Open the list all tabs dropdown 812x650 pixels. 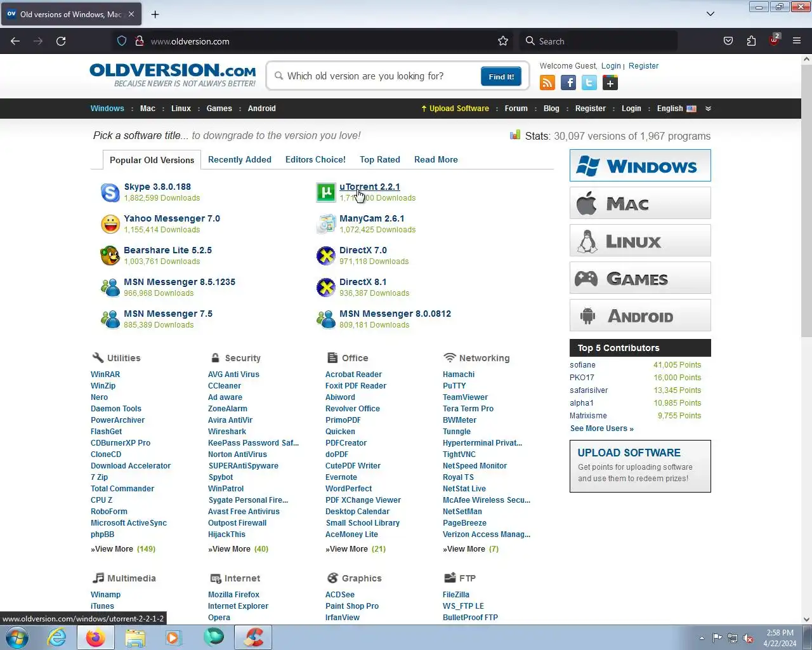[x=710, y=14]
